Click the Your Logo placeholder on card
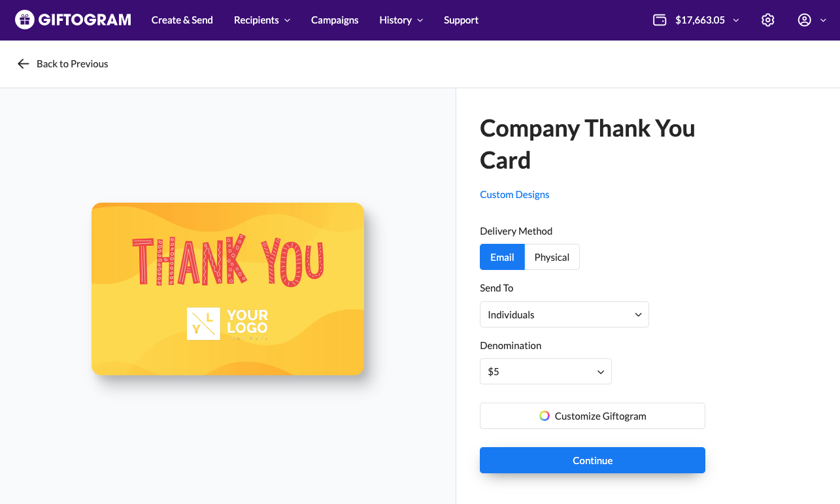 coord(227,324)
